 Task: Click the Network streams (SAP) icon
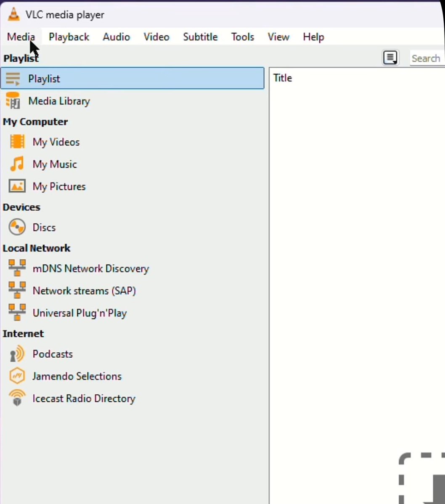(17, 290)
